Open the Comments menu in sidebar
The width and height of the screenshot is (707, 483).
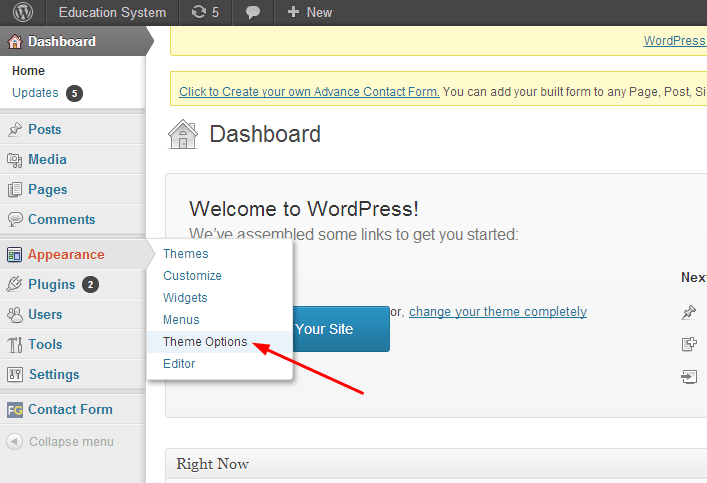73,219
